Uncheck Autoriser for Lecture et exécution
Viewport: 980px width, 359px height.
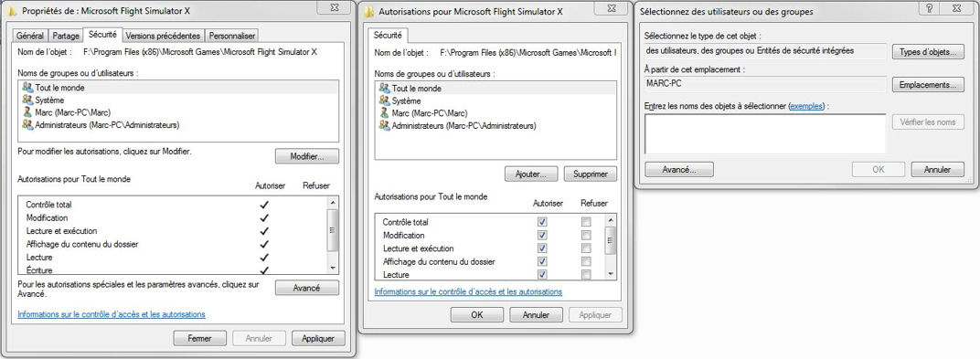pyautogui.click(x=542, y=248)
